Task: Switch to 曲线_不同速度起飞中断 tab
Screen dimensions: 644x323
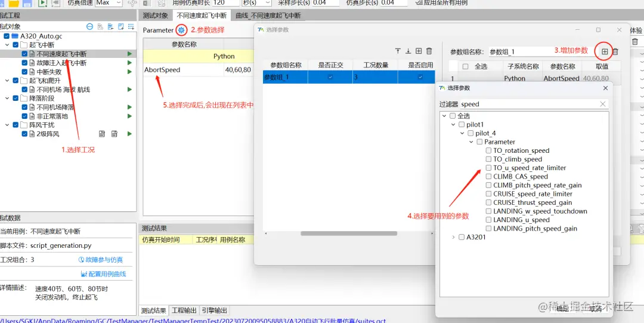Action: [x=268, y=16]
